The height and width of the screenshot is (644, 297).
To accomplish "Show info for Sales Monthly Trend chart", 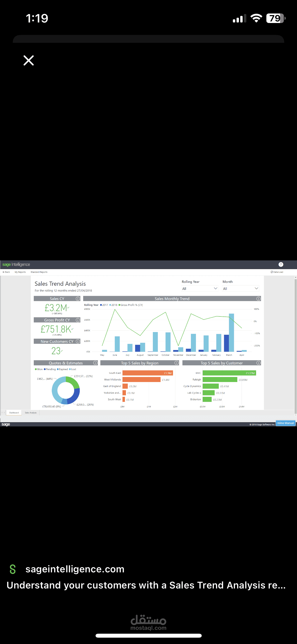I will 258,298.
